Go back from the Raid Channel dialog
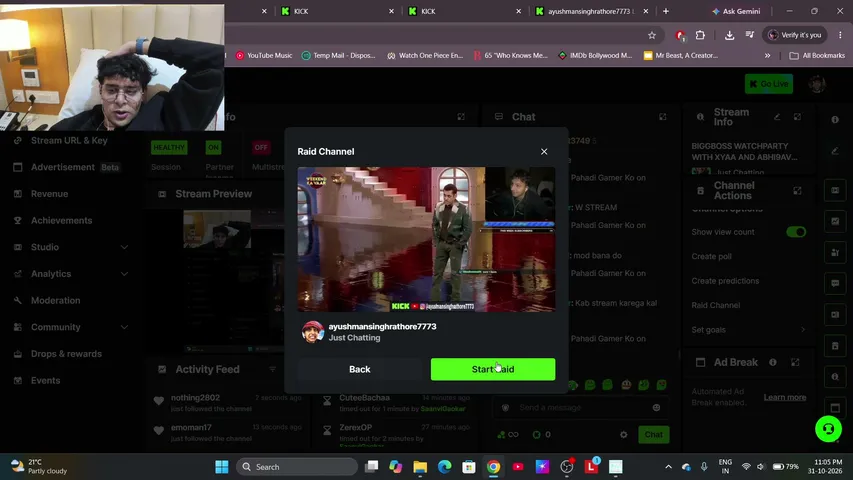 tap(360, 369)
